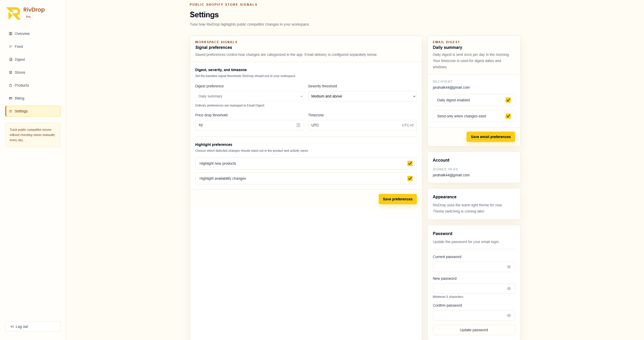The image size is (644, 340).
Task: Click the Settings page heading
Action: (x=204, y=15)
